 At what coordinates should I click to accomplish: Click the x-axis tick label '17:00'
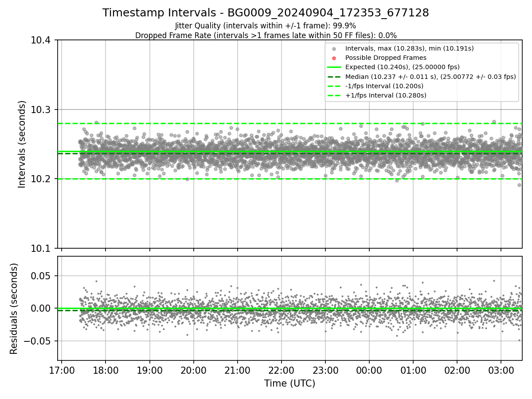tap(61, 370)
